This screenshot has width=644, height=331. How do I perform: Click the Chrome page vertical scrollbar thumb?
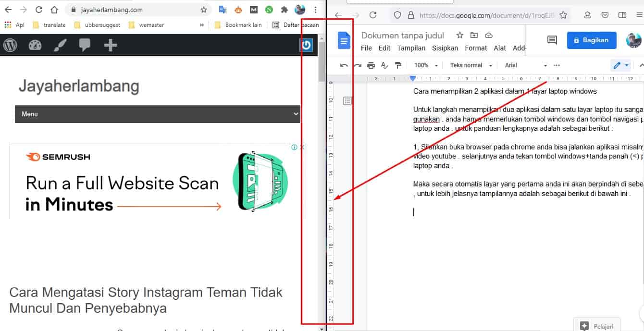(x=322, y=61)
